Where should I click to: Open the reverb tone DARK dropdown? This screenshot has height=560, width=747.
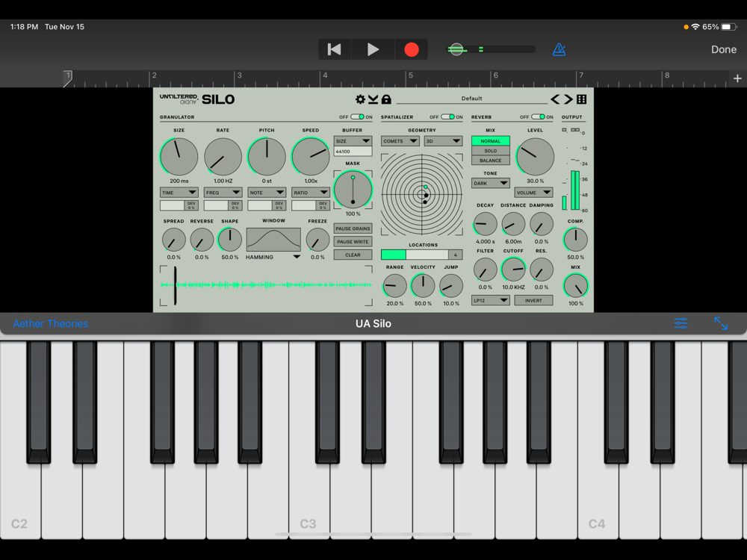491,184
